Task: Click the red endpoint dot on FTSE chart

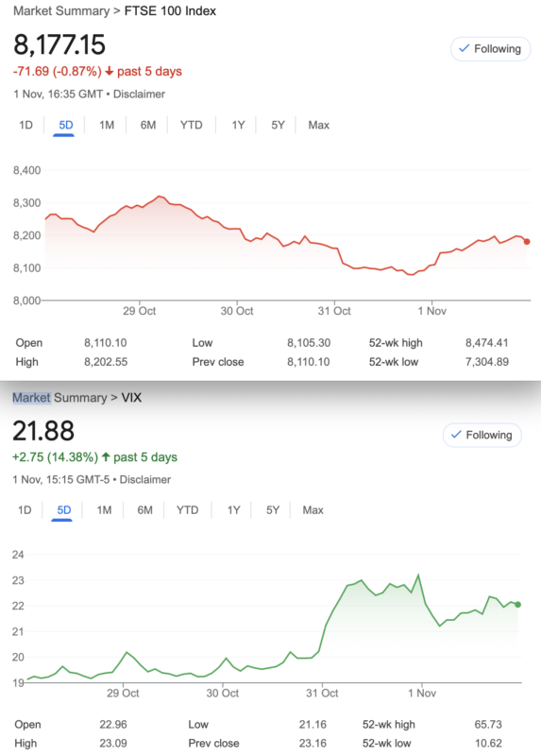Action: [527, 242]
